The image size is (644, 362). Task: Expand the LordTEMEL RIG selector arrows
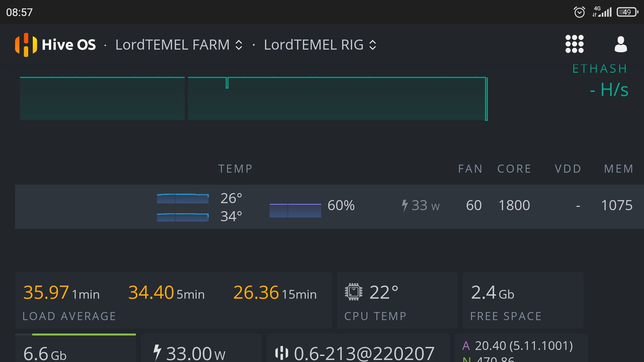click(x=373, y=45)
